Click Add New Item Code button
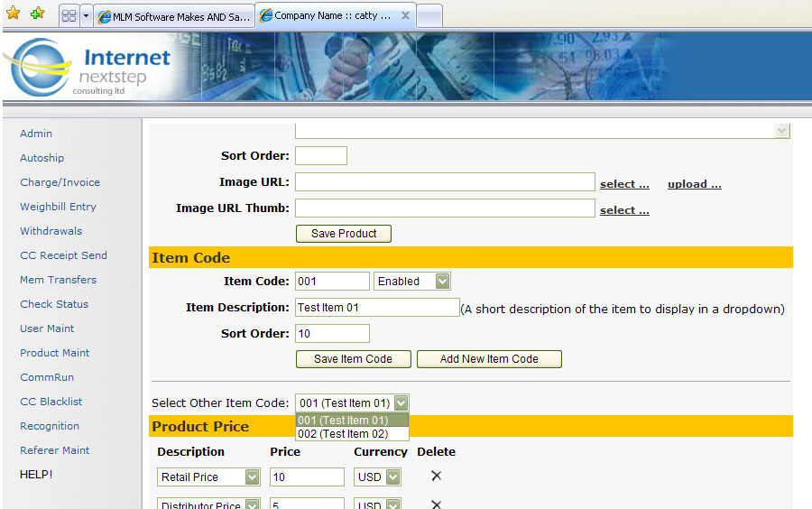This screenshot has height=509, width=812. [488, 359]
